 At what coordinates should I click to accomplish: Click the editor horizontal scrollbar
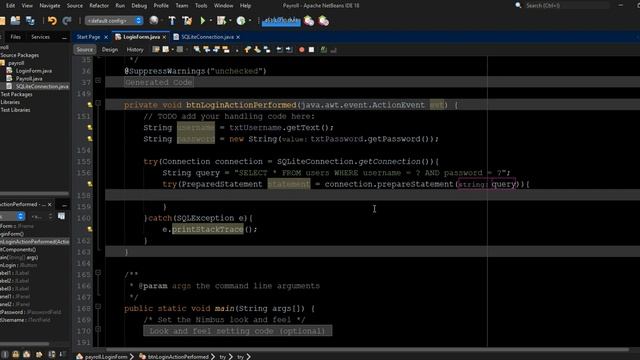pyautogui.click(x=367, y=349)
